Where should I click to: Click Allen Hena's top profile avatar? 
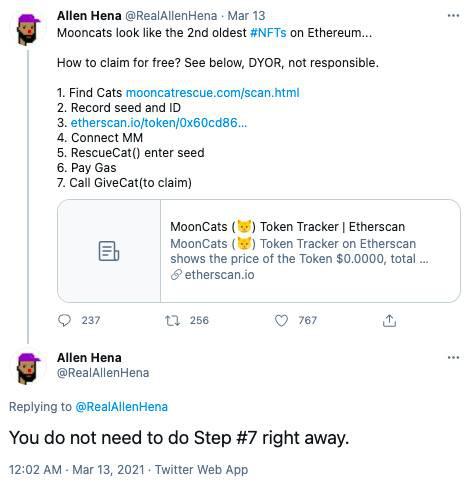pos(29,29)
